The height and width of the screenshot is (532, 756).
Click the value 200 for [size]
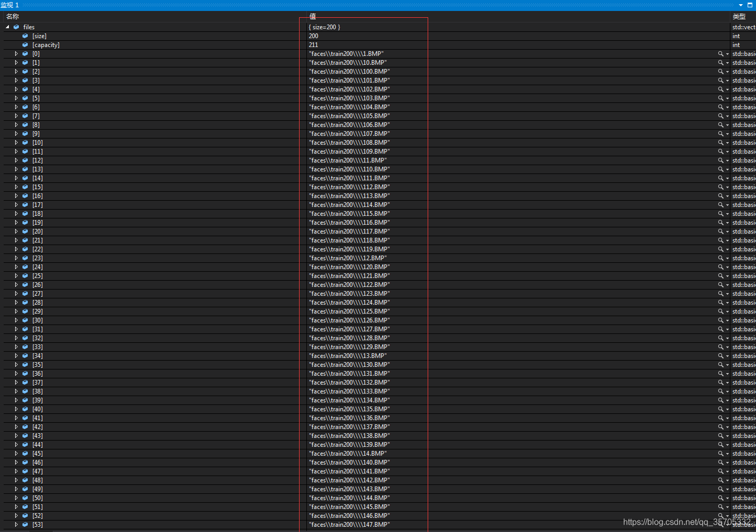(x=313, y=36)
